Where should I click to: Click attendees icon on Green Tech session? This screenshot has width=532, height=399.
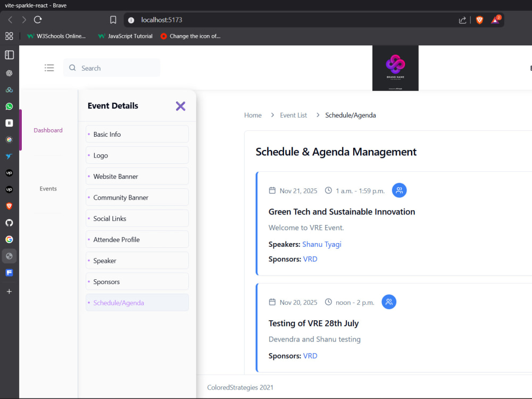[400, 190]
